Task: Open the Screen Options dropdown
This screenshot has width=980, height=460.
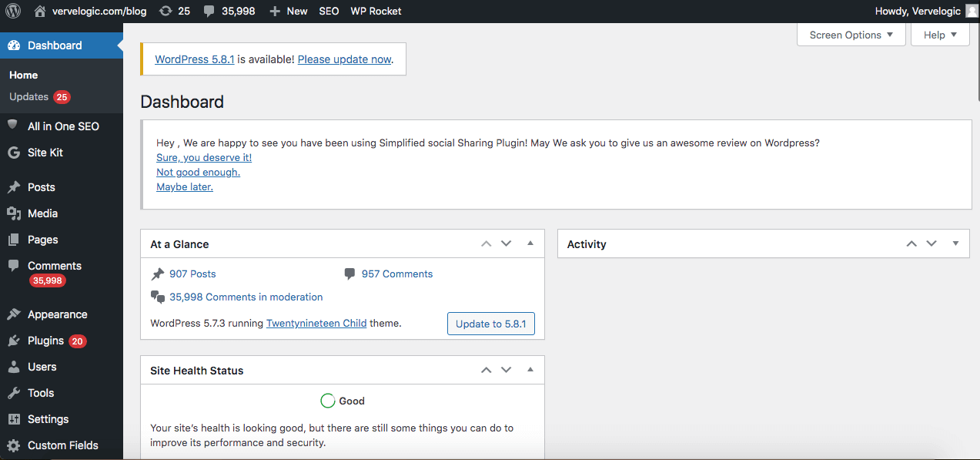Action: click(x=850, y=35)
